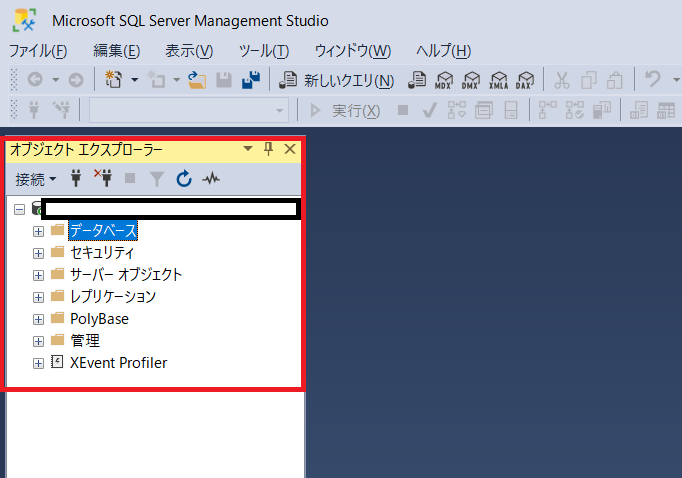Viewport: 682px width, 478px height.
Task: Click the query toolbar Connect plug icon
Action: point(34,110)
